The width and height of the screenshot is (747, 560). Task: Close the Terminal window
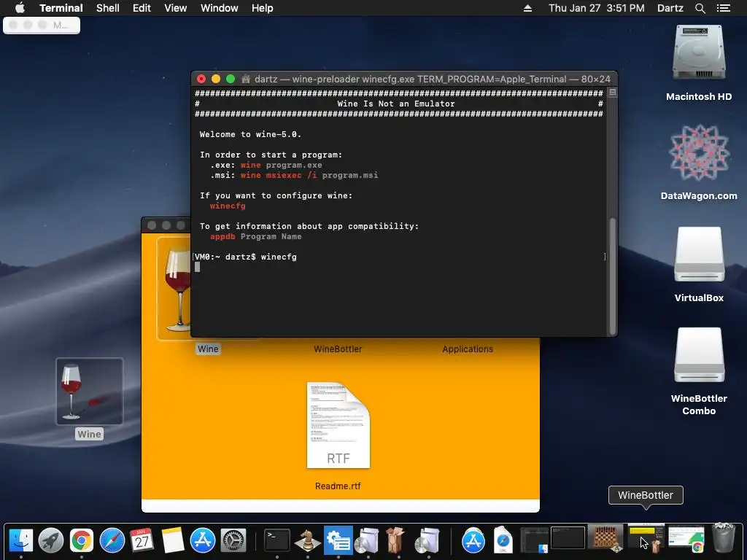point(201,79)
